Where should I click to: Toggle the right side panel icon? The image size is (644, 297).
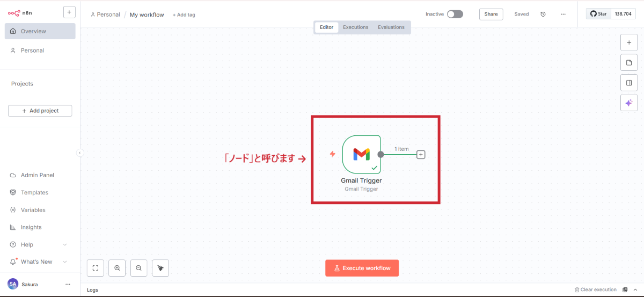click(628, 83)
